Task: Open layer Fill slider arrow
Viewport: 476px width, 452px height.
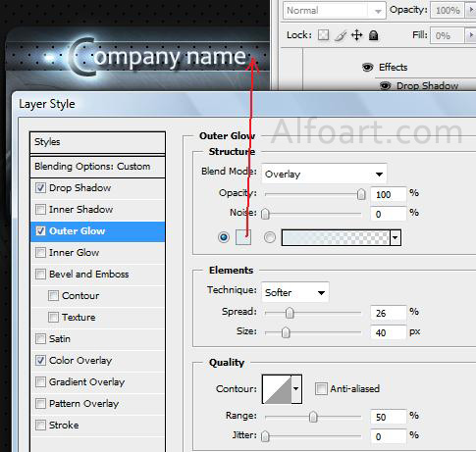Action: click(471, 35)
